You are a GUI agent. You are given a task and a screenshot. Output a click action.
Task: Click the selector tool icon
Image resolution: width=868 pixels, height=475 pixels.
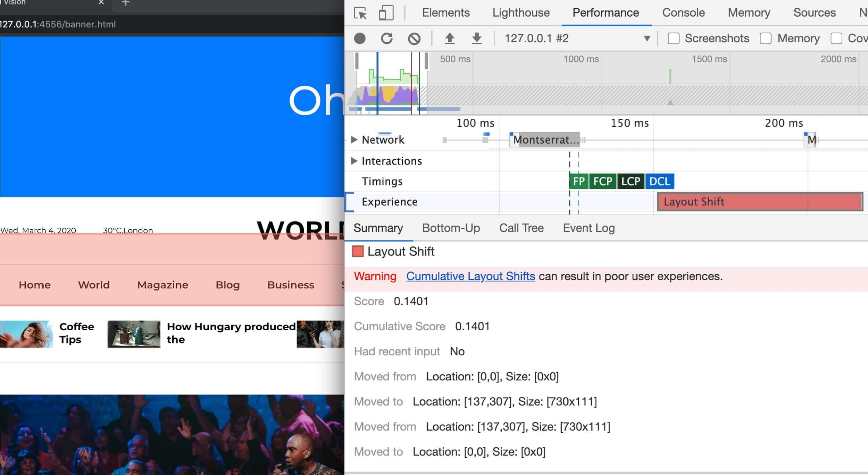[x=361, y=12]
